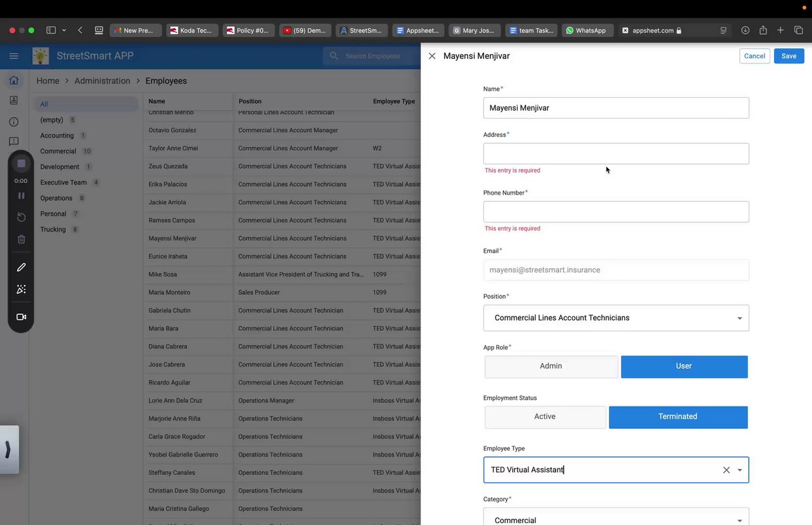
Task: Open the Safari tab group picker icon
Action: tap(99, 30)
